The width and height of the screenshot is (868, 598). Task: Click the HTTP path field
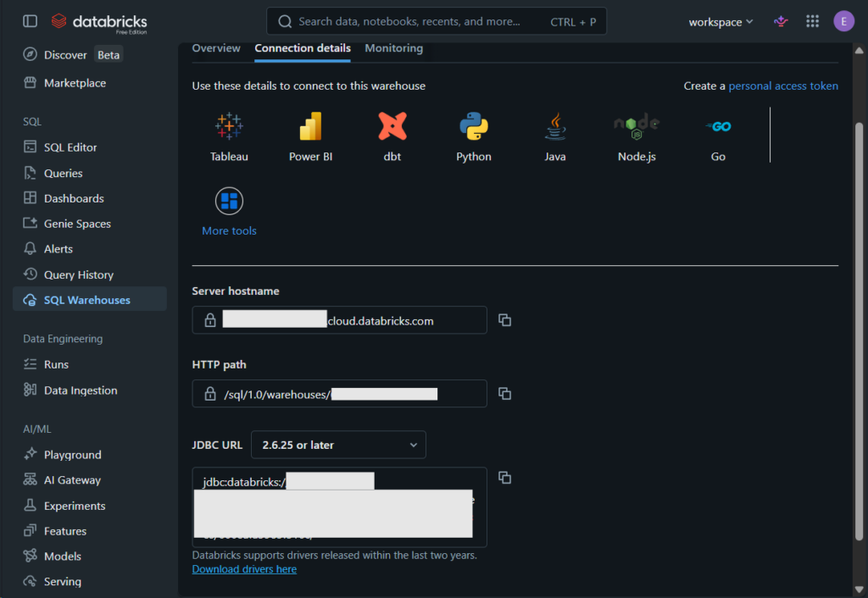pyautogui.click(x=339, y=393)
